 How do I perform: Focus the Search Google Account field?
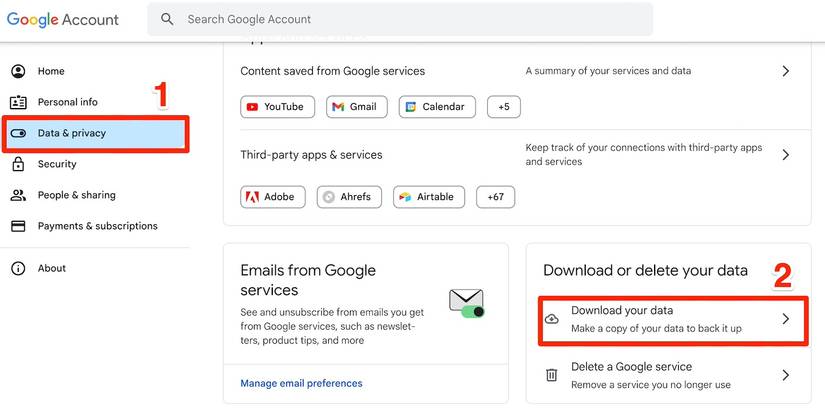[x=400, y=19]
